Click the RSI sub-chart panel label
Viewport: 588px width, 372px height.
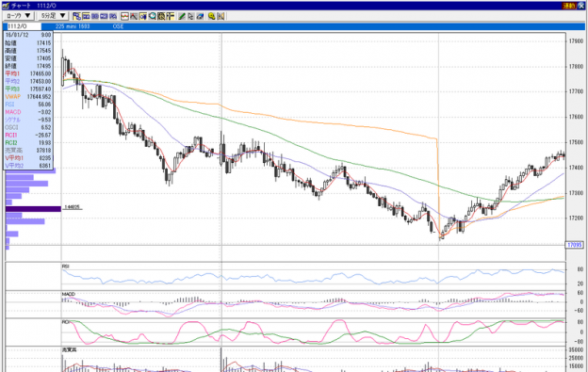click(65, 266)
